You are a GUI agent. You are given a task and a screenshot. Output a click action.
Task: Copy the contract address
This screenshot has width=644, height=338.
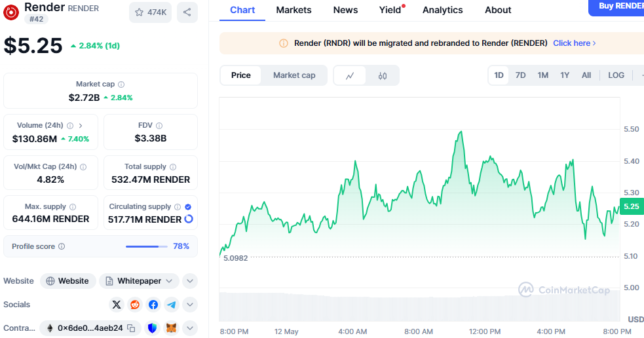131,328
